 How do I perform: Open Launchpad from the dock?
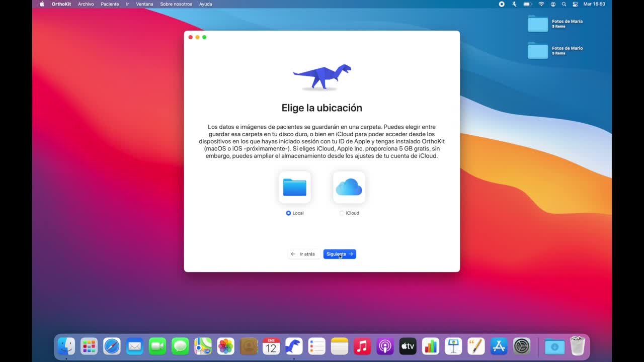coord(89,346)
